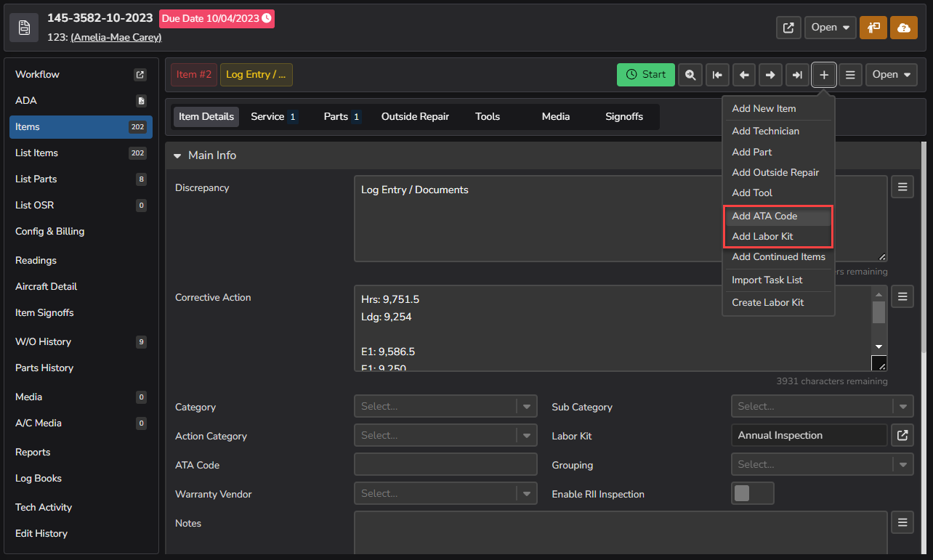The height and width of the screenshot is (560, 933).
Task: Go to the previous item
Action: (743, 74)
